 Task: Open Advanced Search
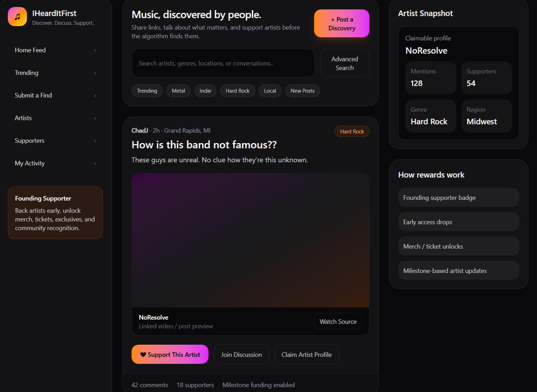(344, 63)
